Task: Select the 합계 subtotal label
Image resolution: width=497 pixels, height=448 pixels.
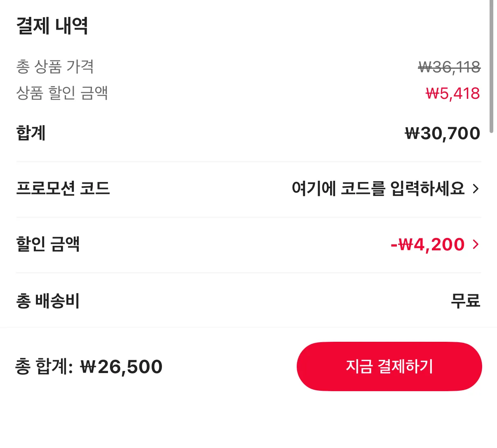Action: tap(31, 133)
